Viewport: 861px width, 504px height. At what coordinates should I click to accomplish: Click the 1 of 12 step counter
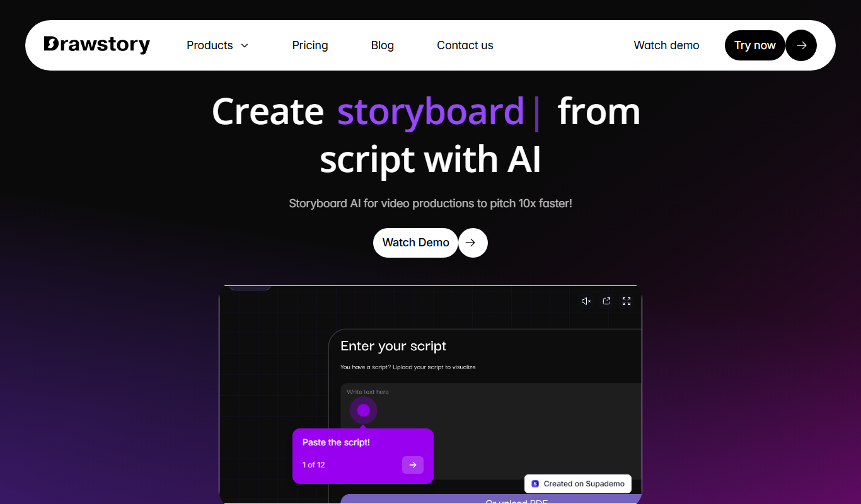(313, 465)
